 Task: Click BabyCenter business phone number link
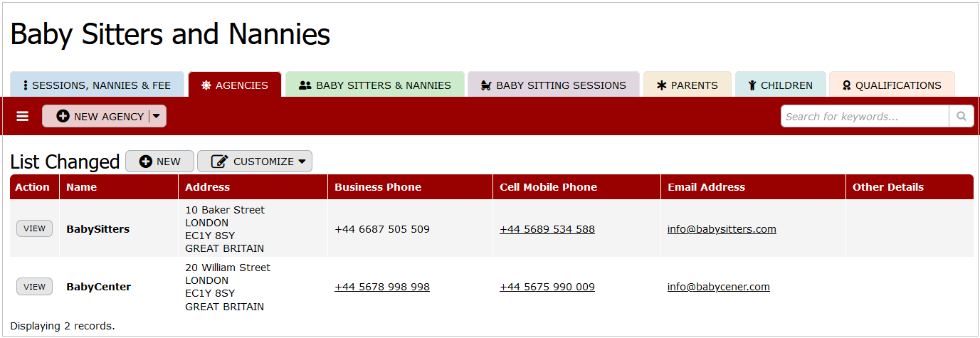(382, 287)
